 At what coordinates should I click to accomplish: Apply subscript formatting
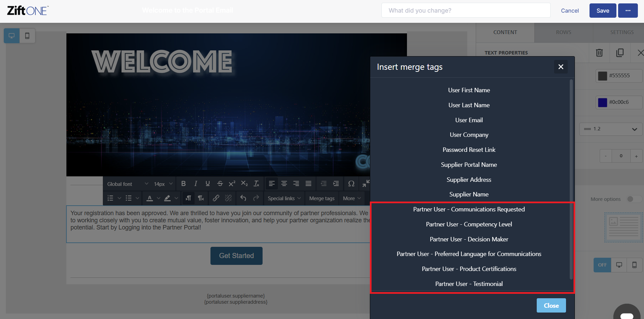244,184
